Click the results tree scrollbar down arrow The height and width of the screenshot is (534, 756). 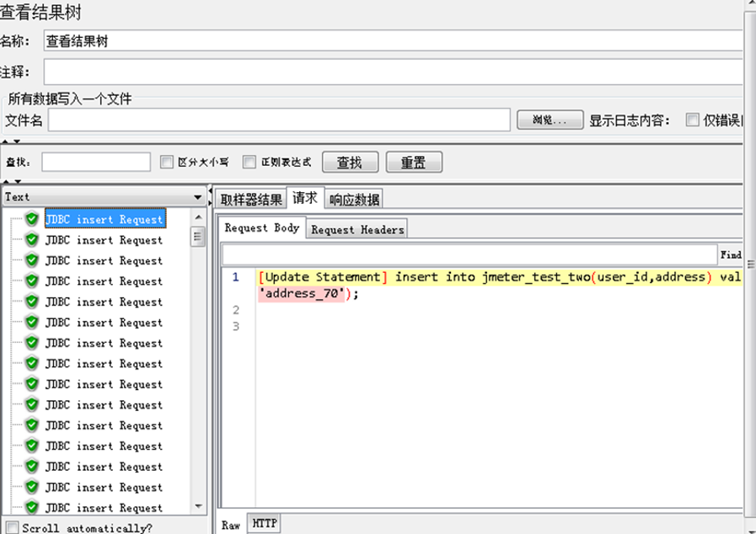tap(198, 506)
